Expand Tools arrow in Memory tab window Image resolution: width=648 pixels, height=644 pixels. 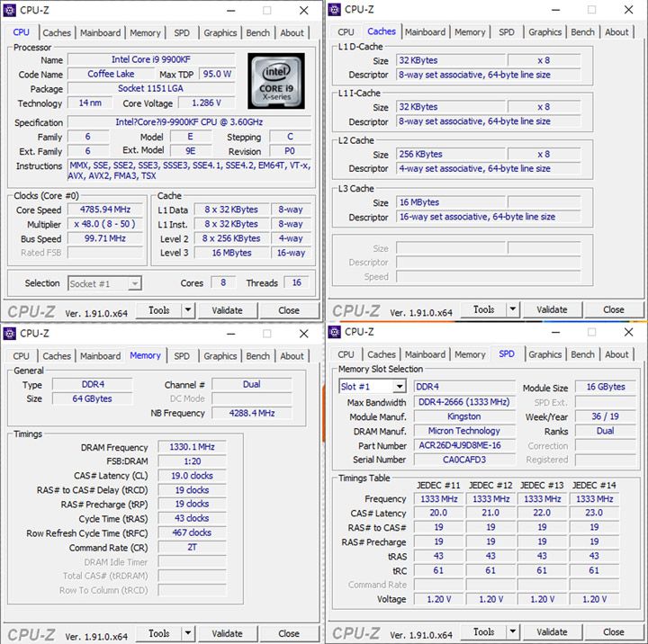pos(187,633)
